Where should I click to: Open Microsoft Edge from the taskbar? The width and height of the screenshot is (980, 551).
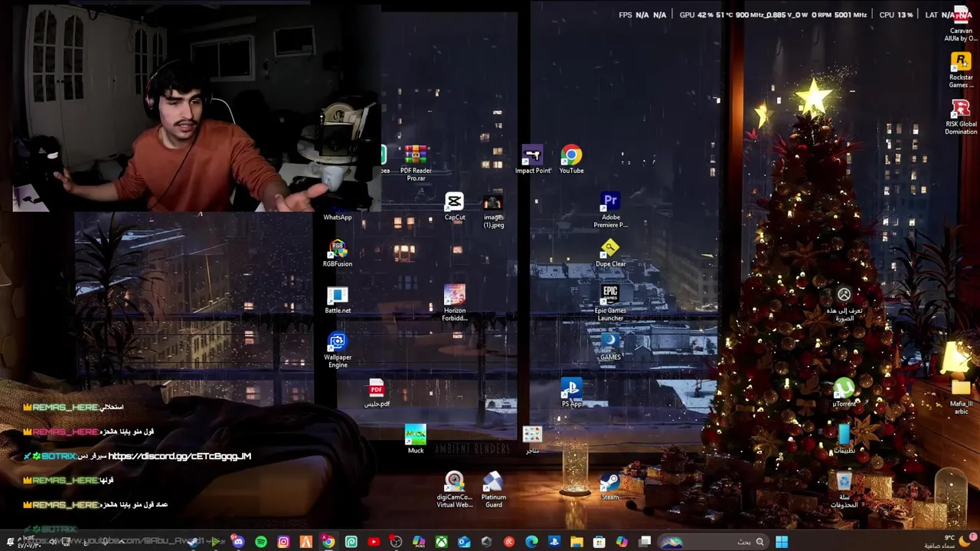[x=531, y=542]
